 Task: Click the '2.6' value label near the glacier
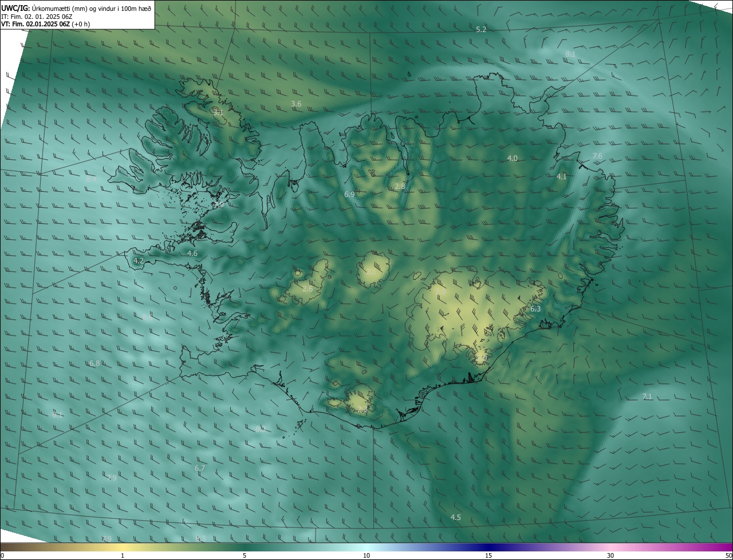tap(308, 289)
